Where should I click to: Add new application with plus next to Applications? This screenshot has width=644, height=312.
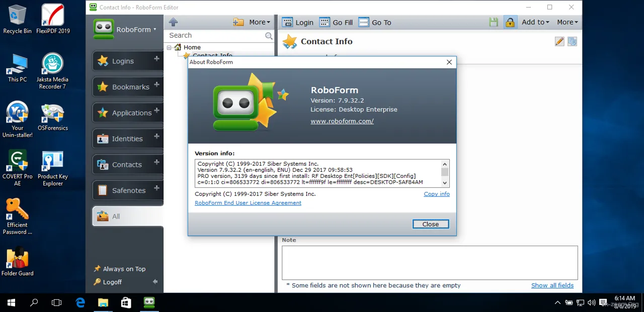tap(156, 110)
